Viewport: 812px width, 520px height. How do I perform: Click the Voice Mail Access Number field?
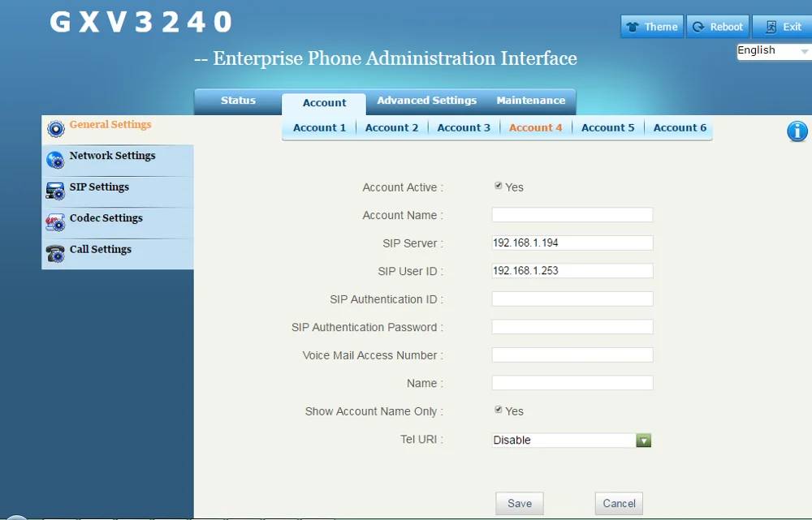coord(572,355)
